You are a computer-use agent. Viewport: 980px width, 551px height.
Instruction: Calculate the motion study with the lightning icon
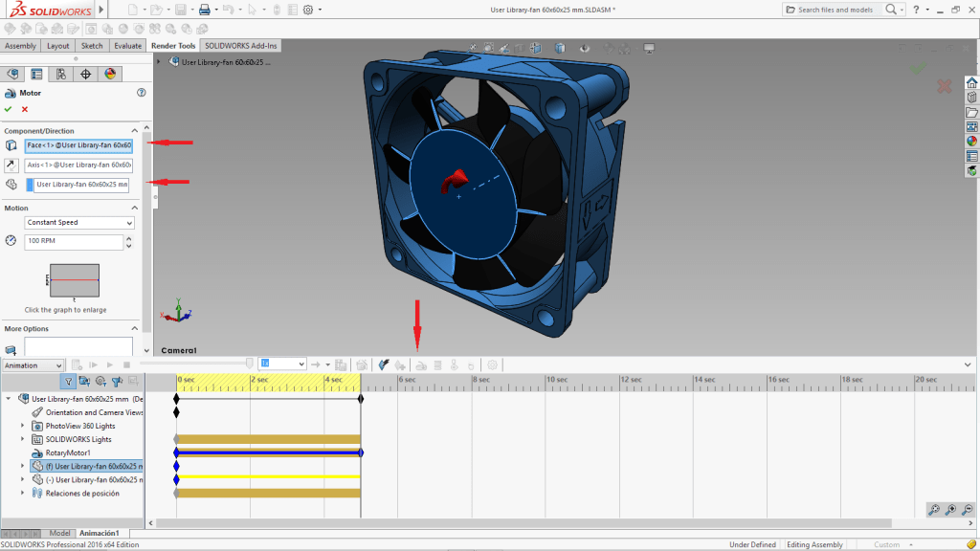tap(383, 364)
